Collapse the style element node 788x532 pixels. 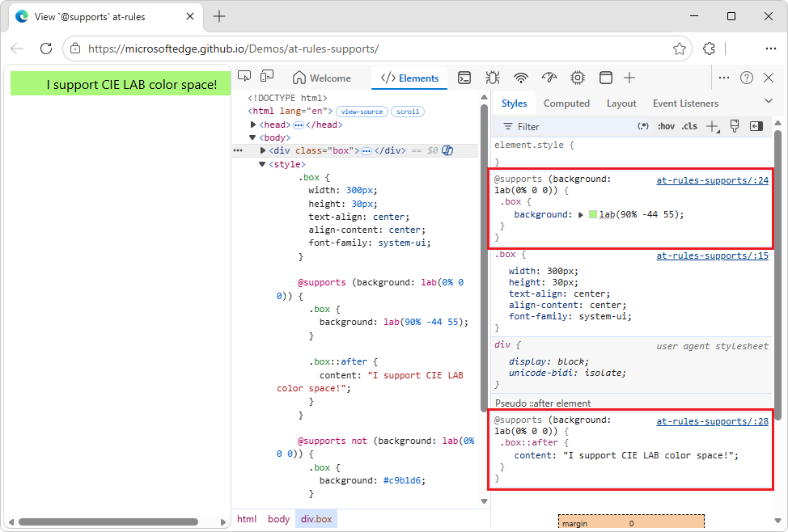click(x=262, y=164)
